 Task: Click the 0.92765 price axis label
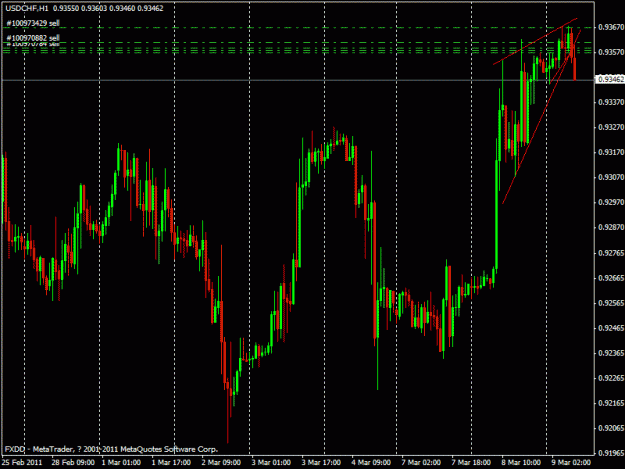(x=611, y=253)
